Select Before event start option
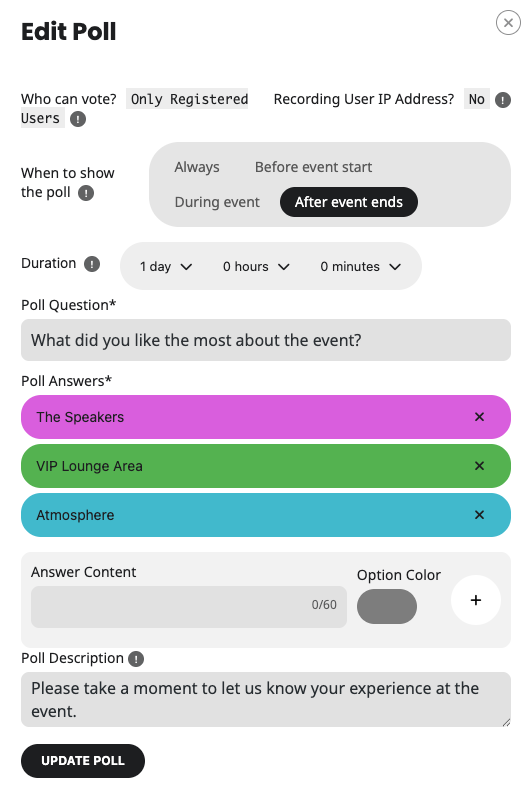The image size is (532, 797). pos(314,167)
